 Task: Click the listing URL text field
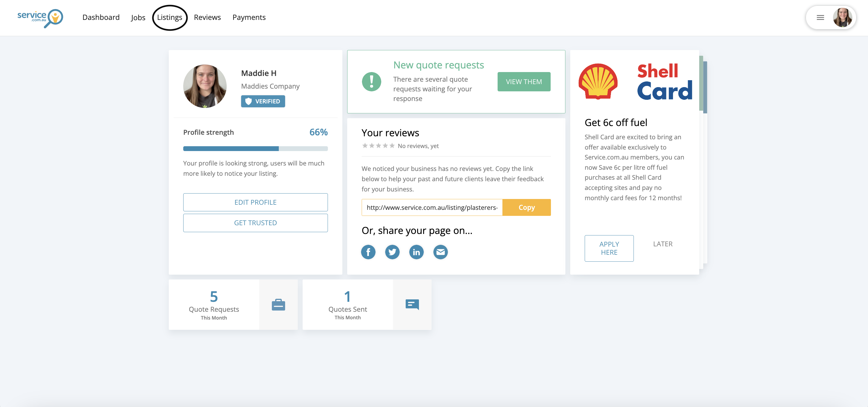[x=432, y=207]
